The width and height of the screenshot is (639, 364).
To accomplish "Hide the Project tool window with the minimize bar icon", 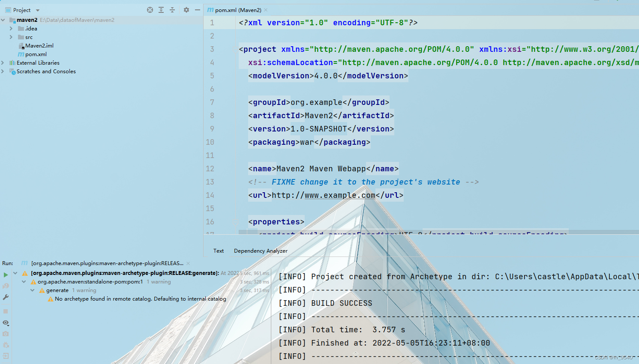I will pos(197,9).
